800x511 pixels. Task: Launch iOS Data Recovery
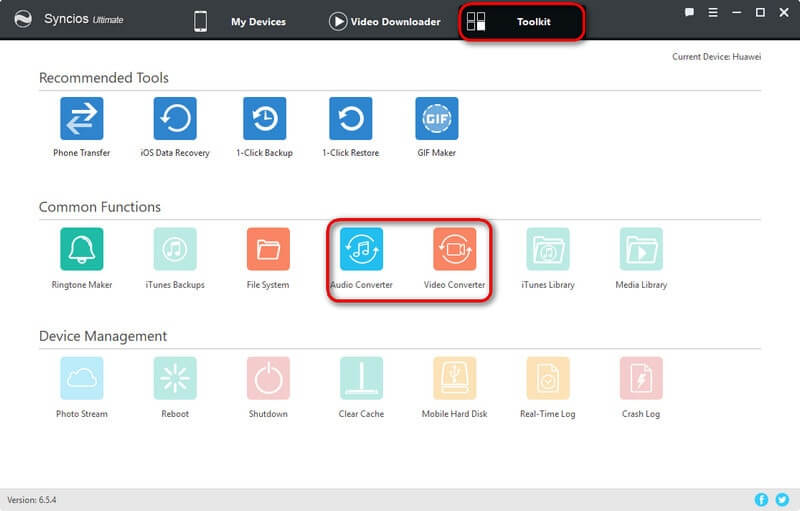tap(175, 118)
